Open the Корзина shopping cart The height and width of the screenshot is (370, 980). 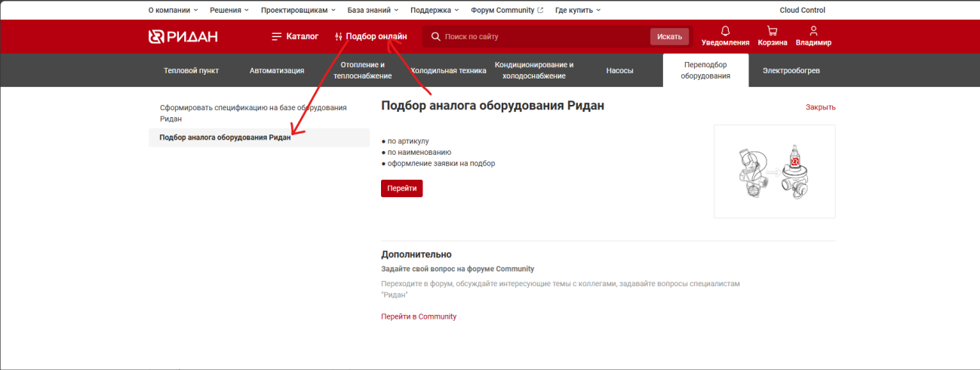[772, 36]
